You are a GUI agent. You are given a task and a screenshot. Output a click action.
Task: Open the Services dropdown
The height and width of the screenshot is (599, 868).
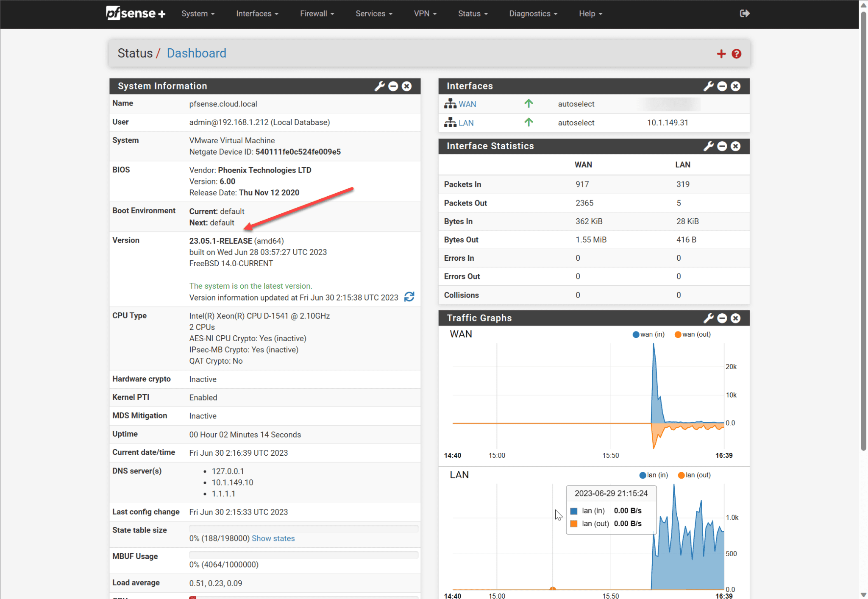point(373,13)
